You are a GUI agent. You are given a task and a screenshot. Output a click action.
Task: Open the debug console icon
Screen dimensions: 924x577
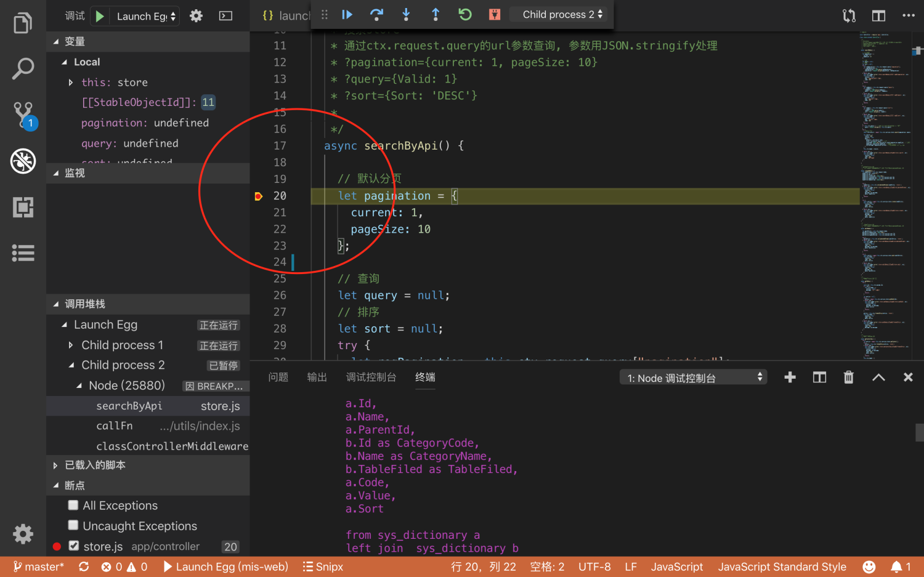coord(226,16)
